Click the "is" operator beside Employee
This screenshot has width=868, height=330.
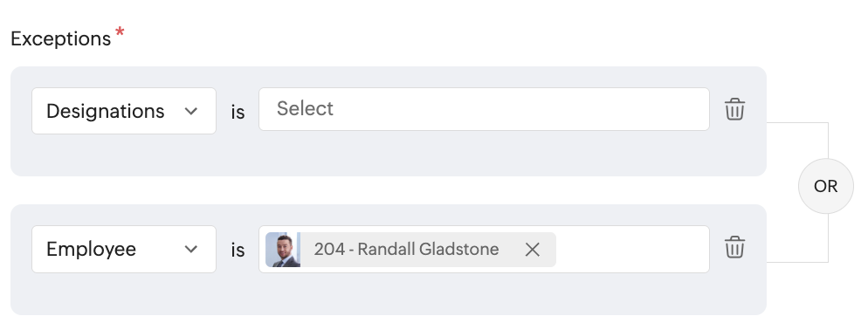coord(238,251)
